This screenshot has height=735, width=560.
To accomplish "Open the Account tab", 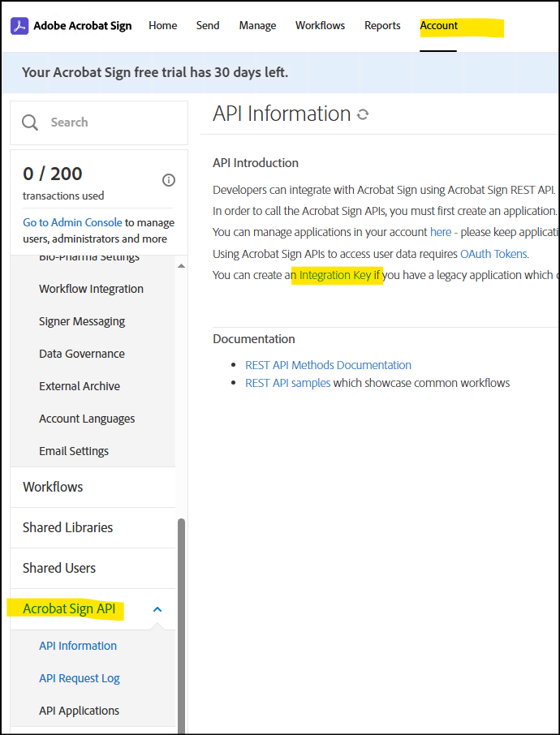I will click(438, 26).
